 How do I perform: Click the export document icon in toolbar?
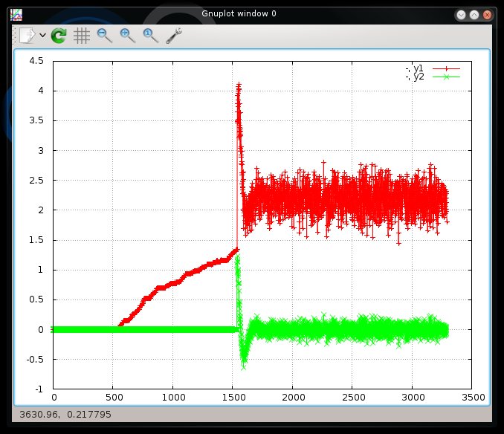point(28,35)
